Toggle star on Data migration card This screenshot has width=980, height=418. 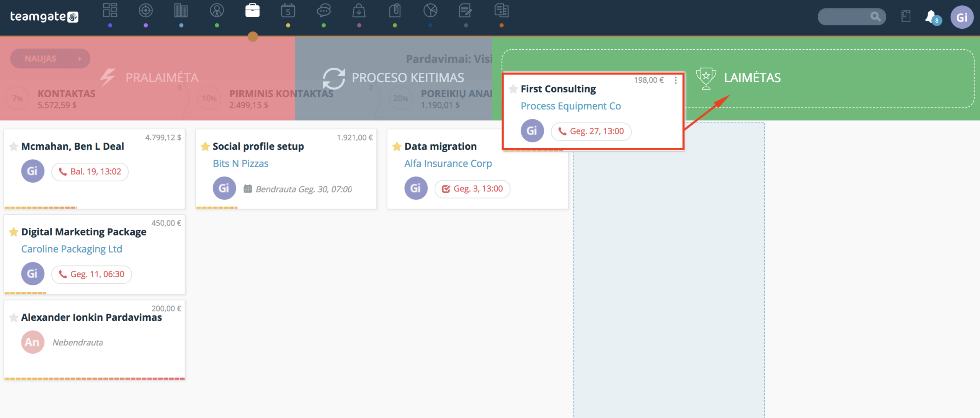tap(397, 147)
